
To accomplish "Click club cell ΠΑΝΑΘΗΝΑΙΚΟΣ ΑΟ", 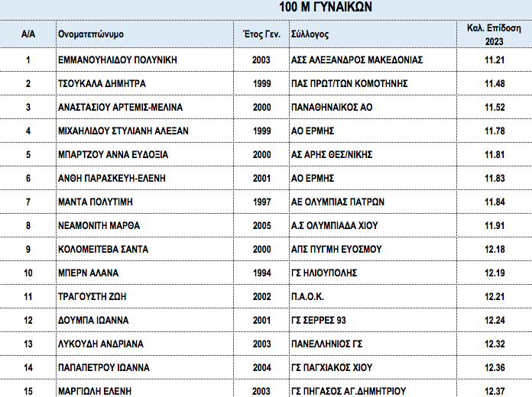I will (332, 107).
